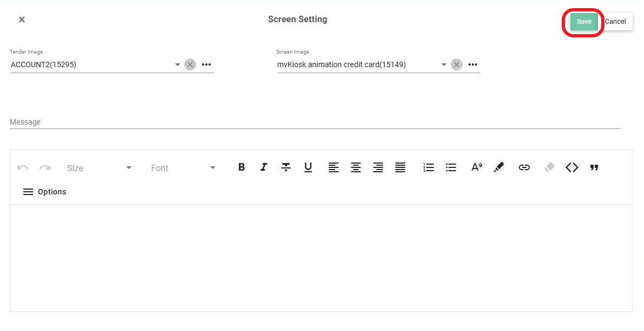The height and width of the screenshot is (331, 644).
Task: Insert a hyperlink via link icon
Action: [524, 167]
